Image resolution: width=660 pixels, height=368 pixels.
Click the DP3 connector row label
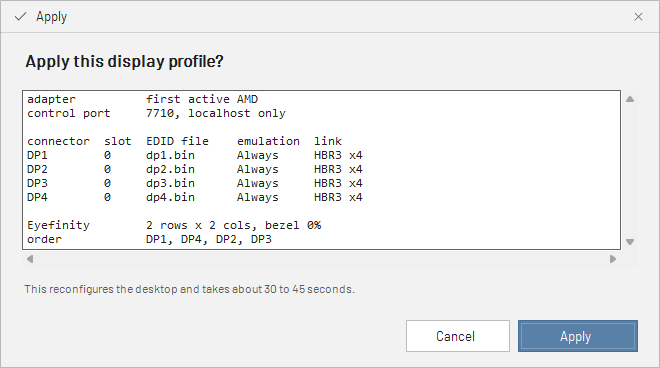click(x=37, y=183)
